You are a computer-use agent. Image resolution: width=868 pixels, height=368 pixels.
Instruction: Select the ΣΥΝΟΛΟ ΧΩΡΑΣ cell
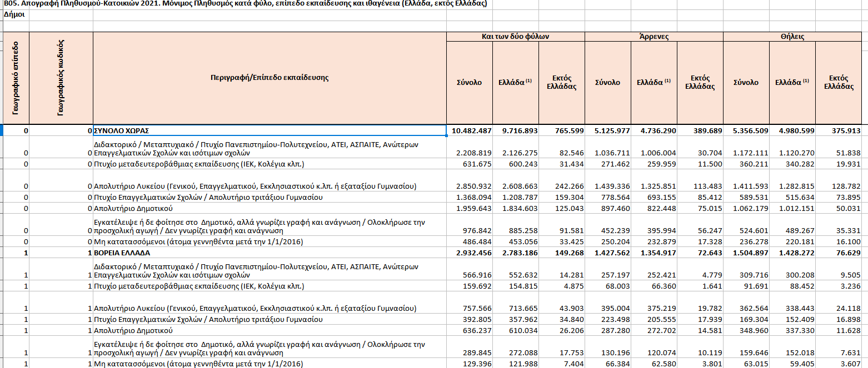270,130
